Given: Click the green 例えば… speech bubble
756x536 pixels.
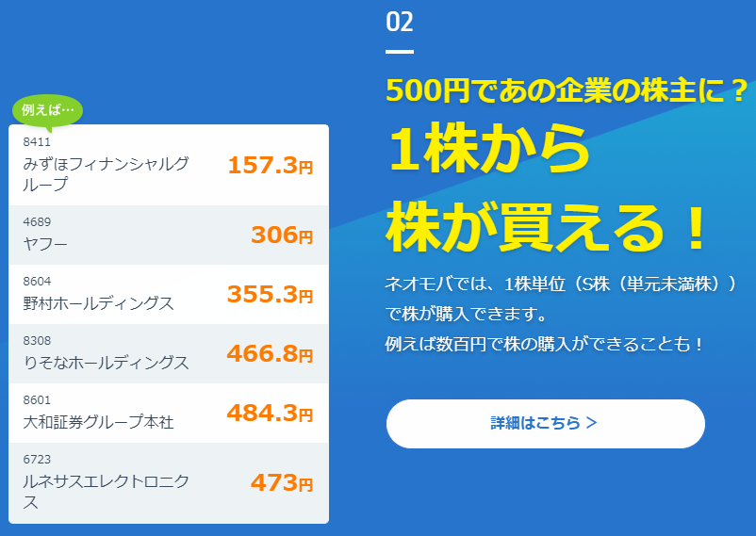Looking at the screenshot, I should (x=47, y=110).
